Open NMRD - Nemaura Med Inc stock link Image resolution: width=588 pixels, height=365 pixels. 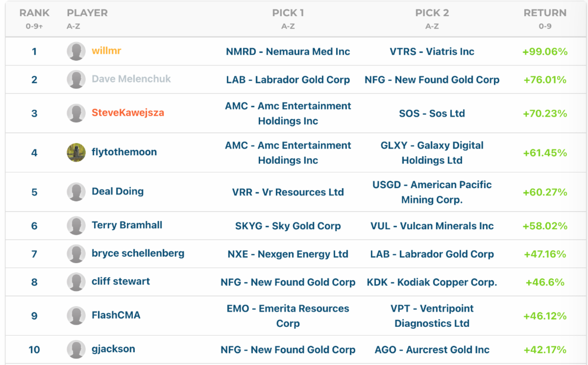[x=288, y=52]
